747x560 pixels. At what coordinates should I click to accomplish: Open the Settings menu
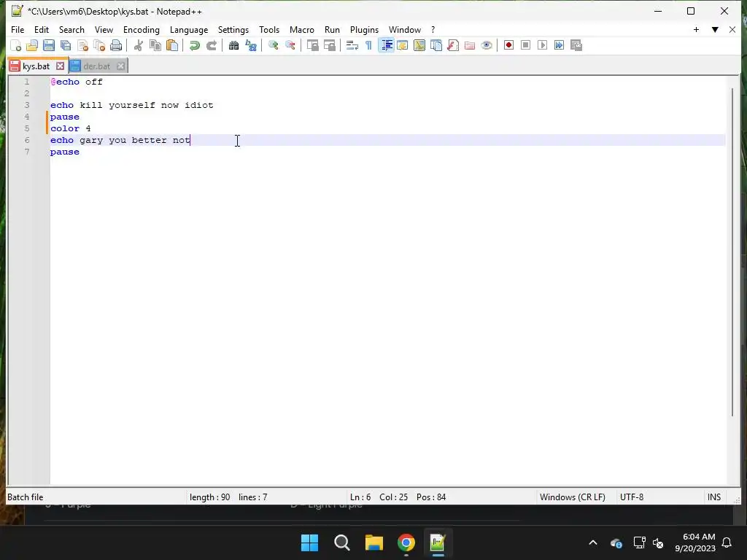pyautogui.click(x=233, y=29)
